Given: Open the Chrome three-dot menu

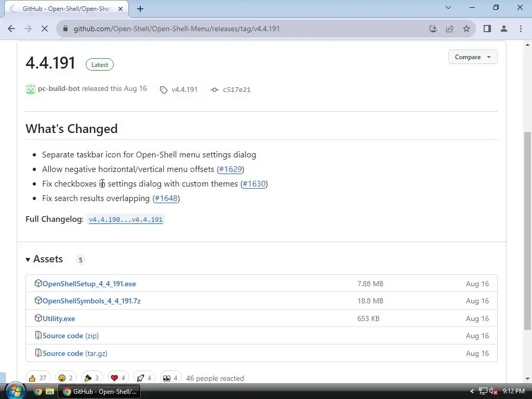Looking at the screenshot, I should tap(521, 29).
